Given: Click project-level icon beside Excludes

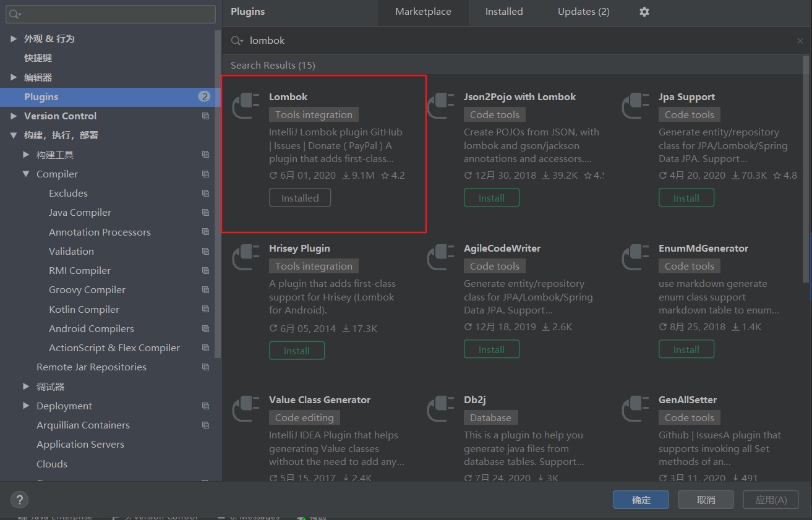Looking at the screenshot, I should [x=205, y=194].
